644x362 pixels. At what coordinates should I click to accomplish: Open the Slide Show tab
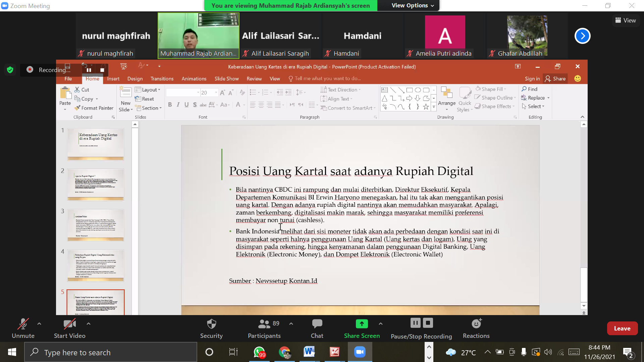point(226,78)
